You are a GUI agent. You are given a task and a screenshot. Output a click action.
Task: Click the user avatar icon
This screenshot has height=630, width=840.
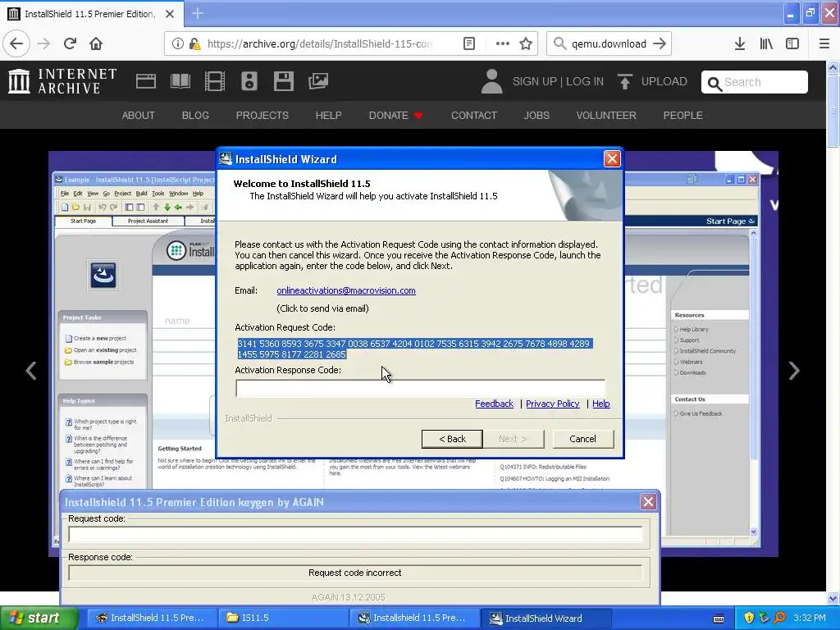point(492,81)
